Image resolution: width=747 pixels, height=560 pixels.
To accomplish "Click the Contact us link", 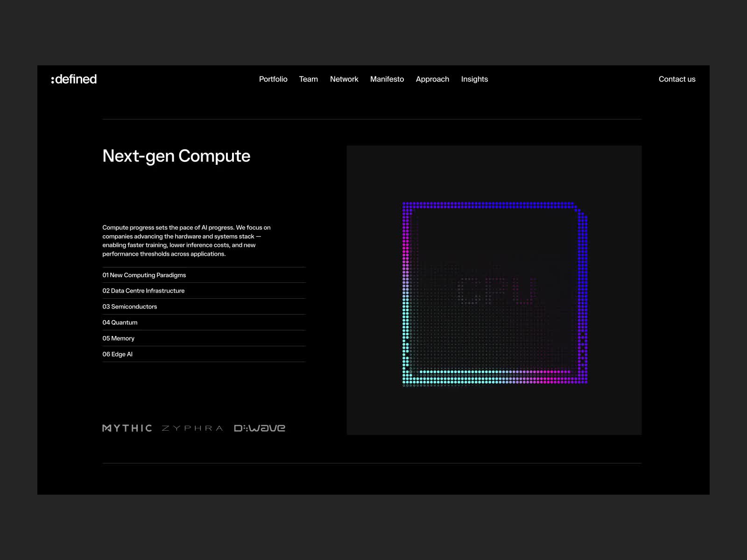I will click(x=677, y=79).
